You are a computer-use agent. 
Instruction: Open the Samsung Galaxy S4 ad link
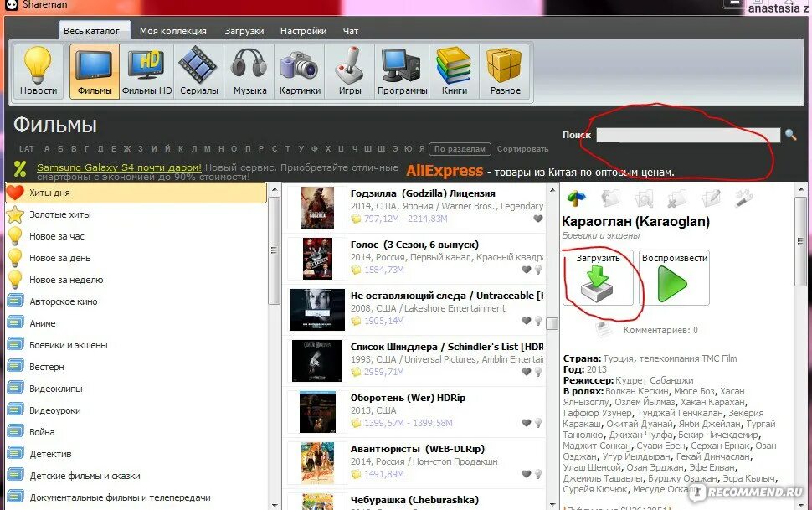119,167
